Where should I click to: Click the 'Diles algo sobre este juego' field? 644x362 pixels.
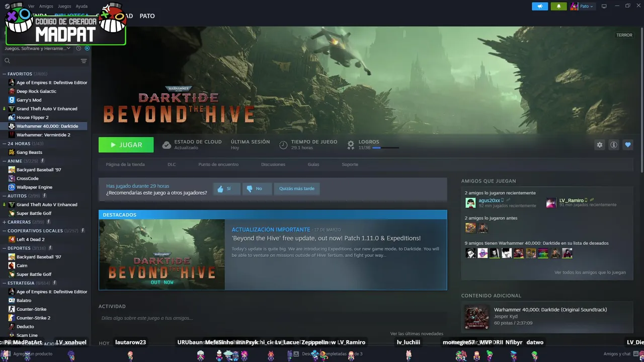(272, 318)
